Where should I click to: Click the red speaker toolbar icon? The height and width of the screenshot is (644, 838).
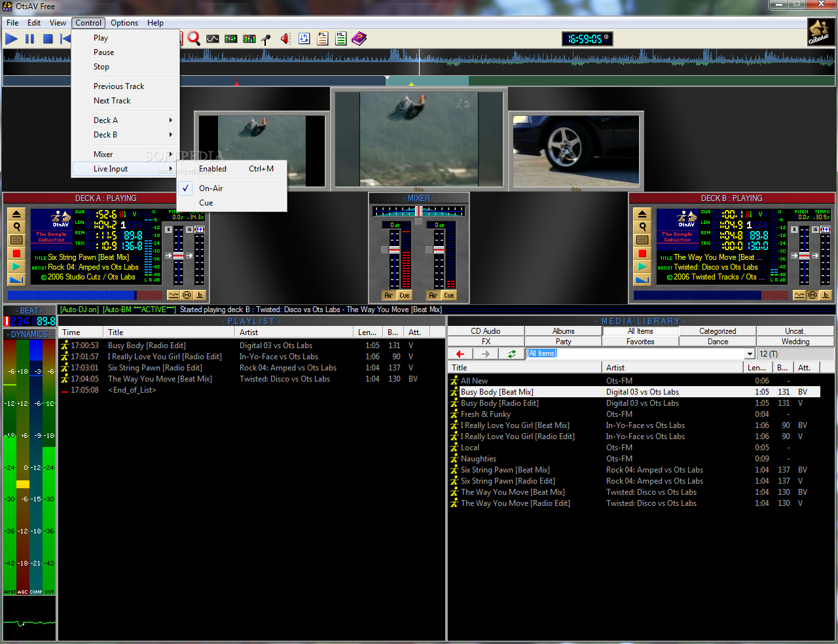coord(286,39)
